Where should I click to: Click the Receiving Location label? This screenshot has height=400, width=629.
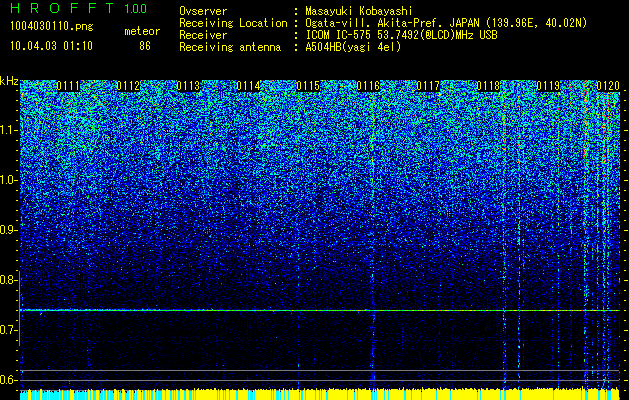tap(233, 23)
